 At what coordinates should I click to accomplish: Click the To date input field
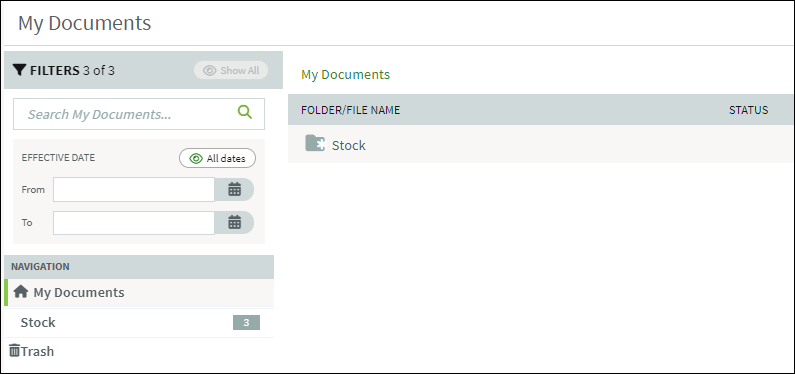click(x=134, y=223)
